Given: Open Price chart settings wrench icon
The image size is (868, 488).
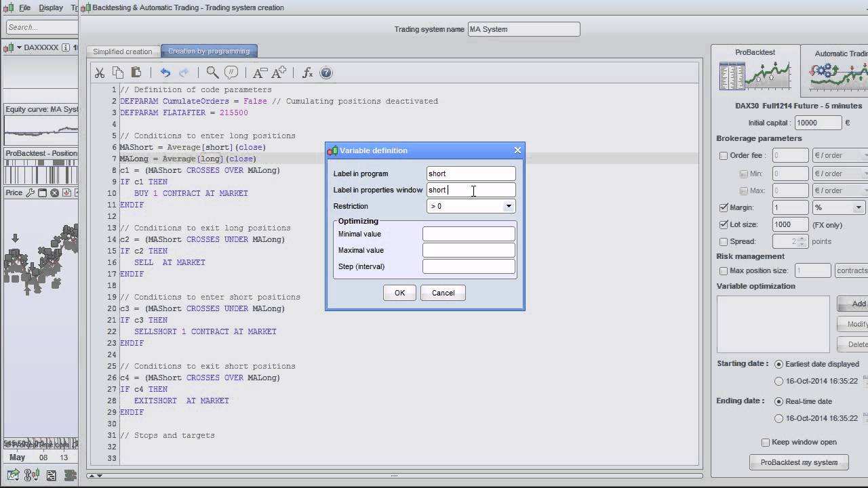Looking at the screenshot, I should coord(30,193).
